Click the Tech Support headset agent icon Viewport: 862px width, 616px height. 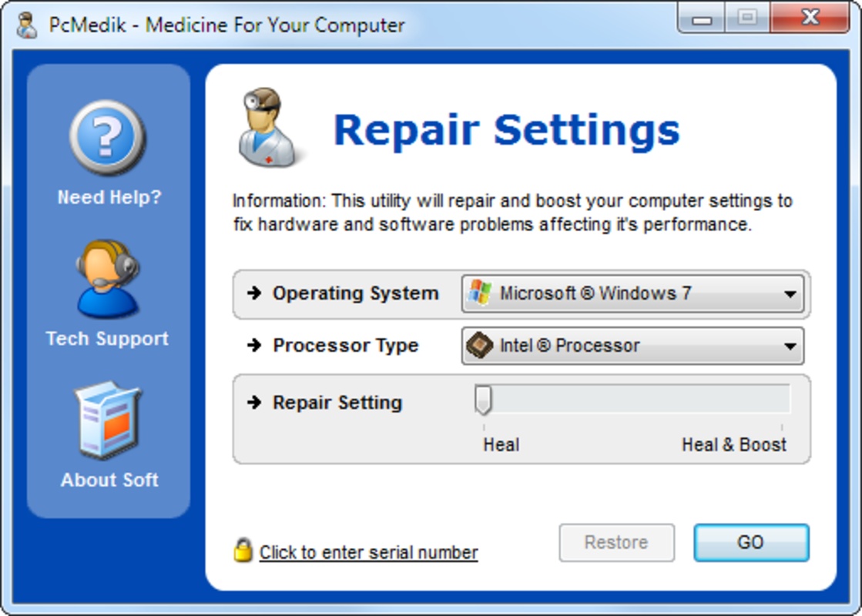[108, 280]
